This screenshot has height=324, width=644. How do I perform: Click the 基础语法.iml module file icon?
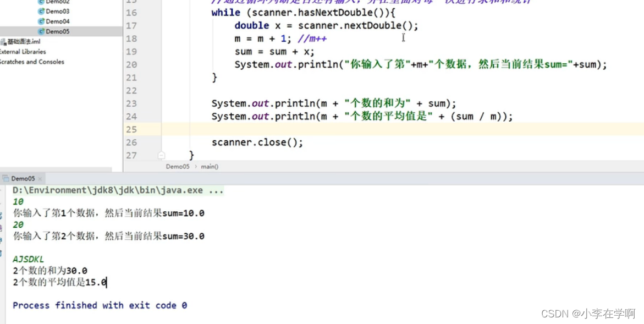(3, 41)
